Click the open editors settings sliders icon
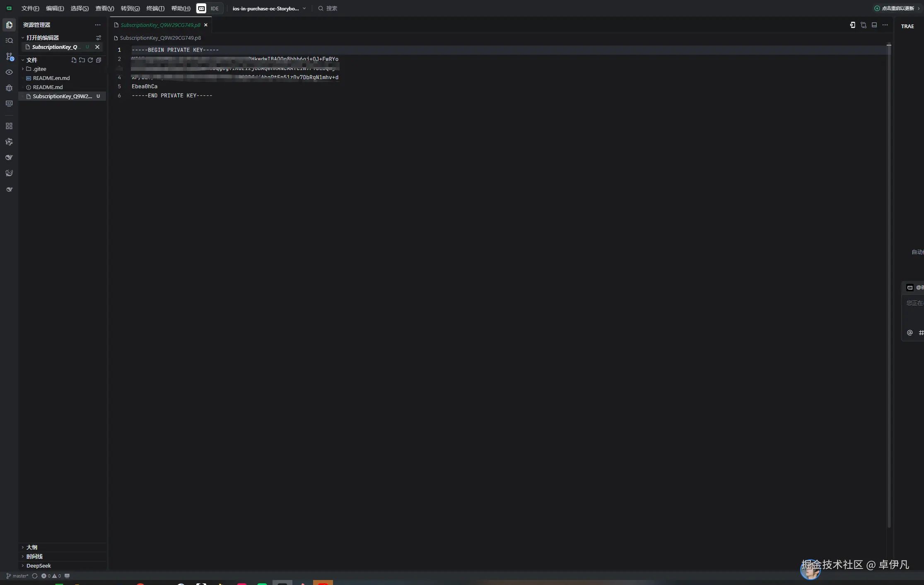 tap(99, 38)
